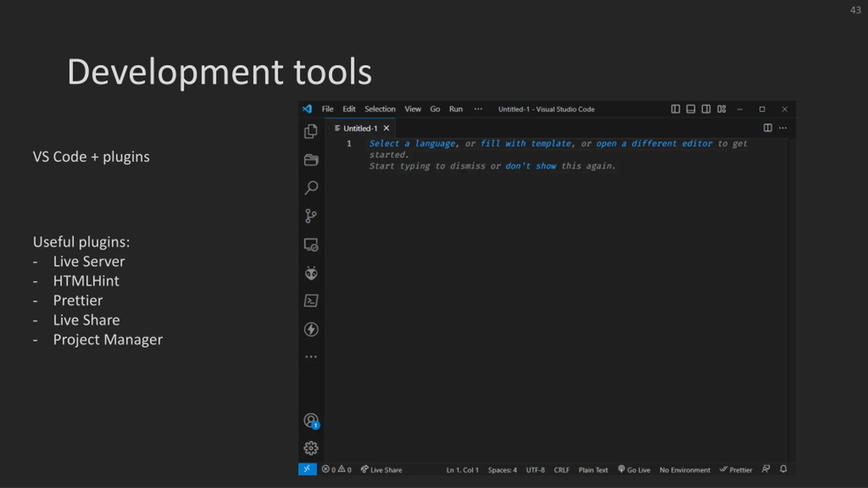Click the Prettier status bar item
This screenshot has width=868, height=488.
pos(736,470)
